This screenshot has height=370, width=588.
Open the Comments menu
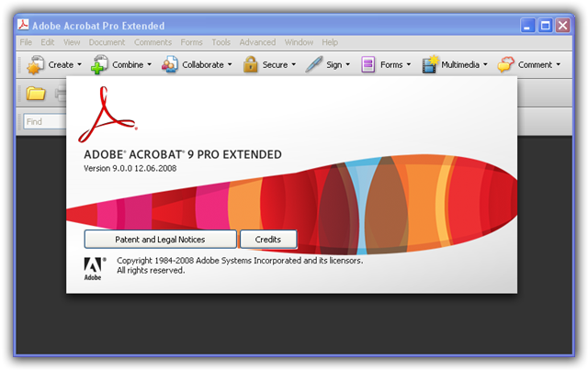[153, 42]
